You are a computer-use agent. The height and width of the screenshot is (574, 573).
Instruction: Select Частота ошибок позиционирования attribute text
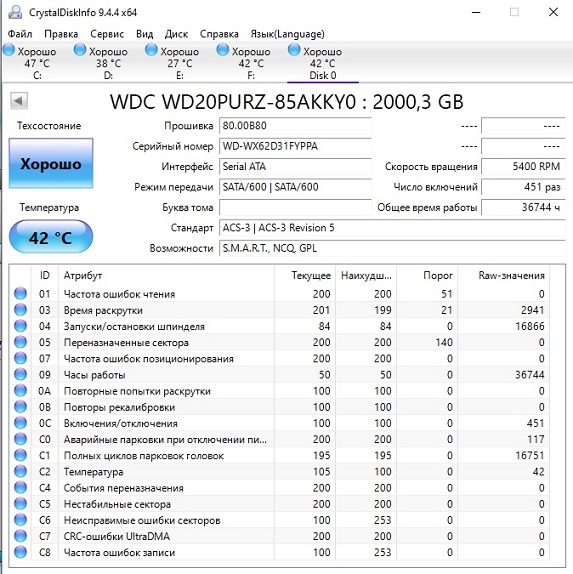tap(149, 359)
